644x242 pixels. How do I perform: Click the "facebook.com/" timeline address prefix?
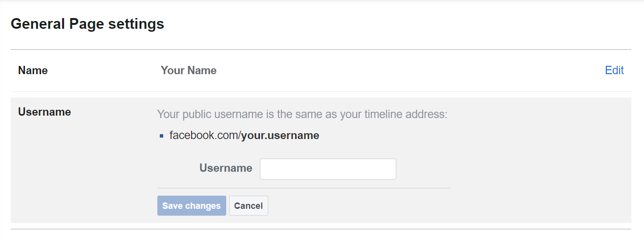pyautogui.click(x=205, y=136)
